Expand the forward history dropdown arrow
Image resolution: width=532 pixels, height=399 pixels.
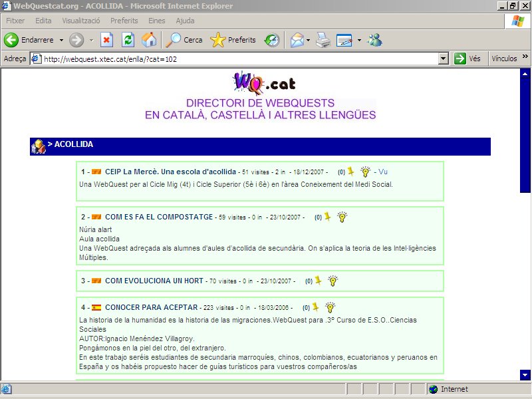pos(91,40)
